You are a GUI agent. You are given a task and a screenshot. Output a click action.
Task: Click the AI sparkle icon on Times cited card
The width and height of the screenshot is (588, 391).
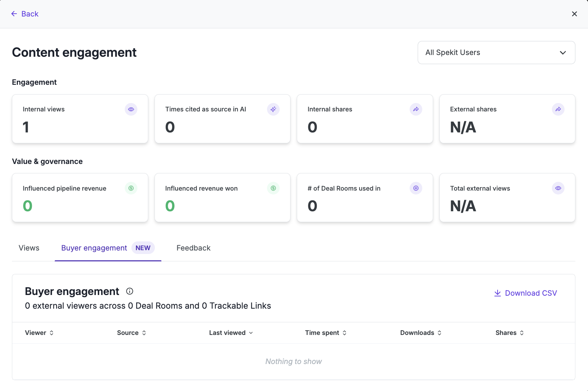click(273, 109)
